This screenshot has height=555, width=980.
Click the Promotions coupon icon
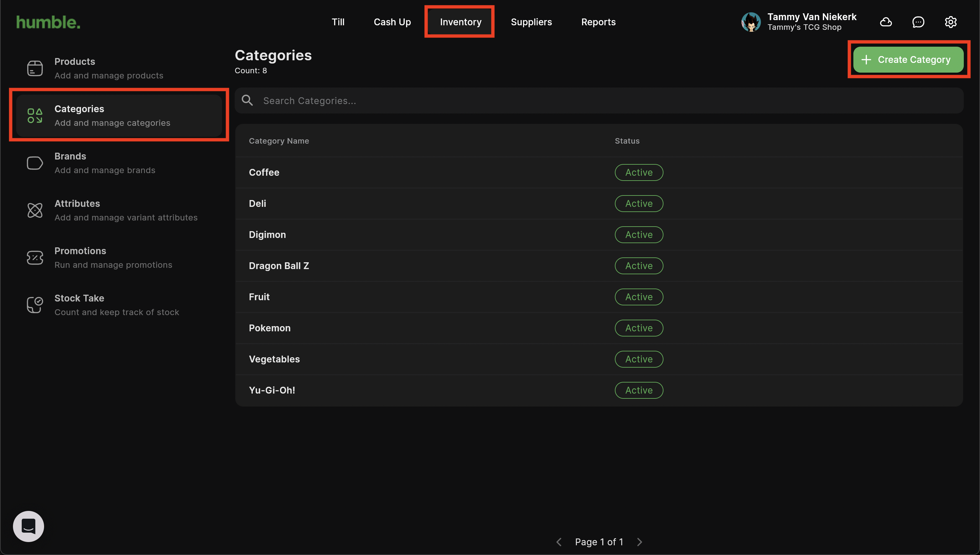click(x=35, y=258)
